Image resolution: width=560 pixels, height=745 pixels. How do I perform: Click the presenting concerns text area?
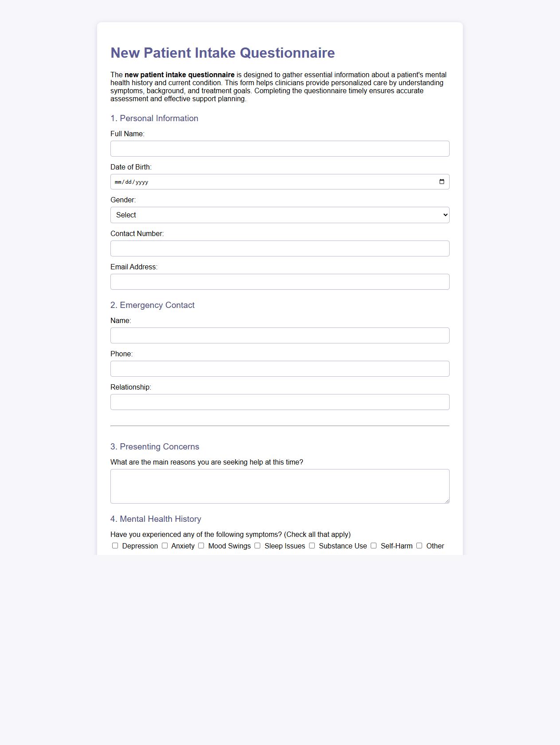(x=279, y=486)
